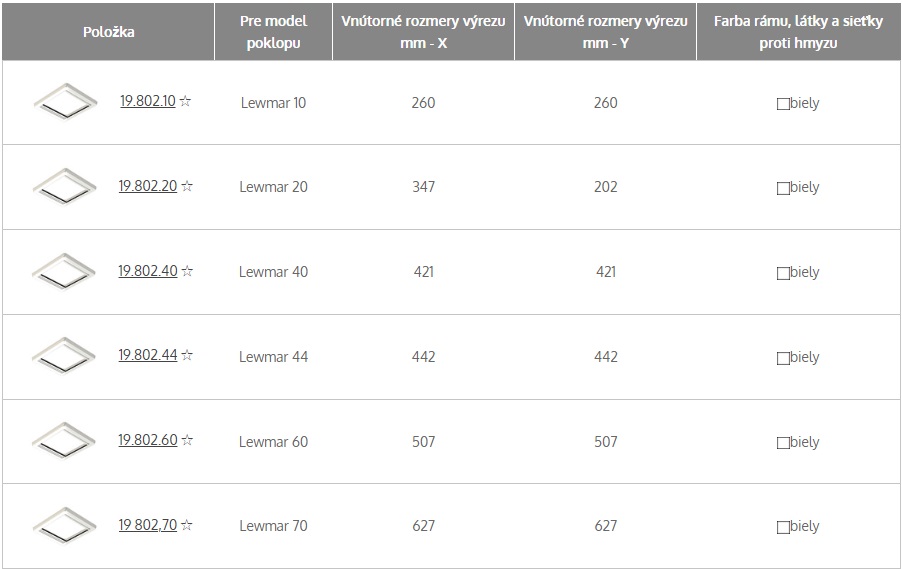Star the 19.802.20 item as favorite
The height and width of the screenshot is (569, 902).
187,186
